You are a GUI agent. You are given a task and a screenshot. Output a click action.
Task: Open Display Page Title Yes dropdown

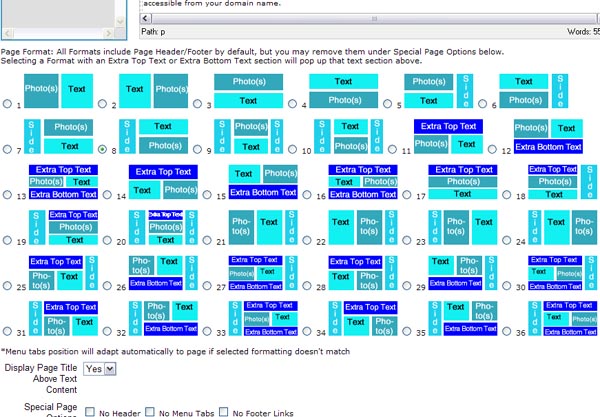point(99,369)
